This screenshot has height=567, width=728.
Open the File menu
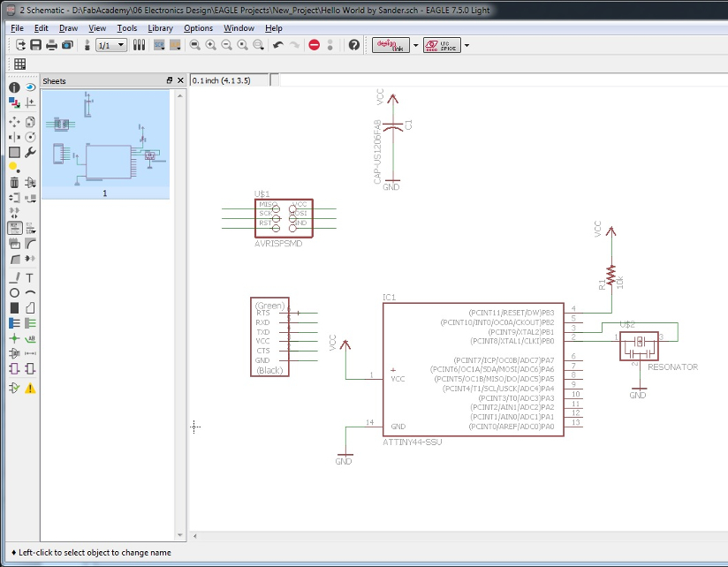17,28
